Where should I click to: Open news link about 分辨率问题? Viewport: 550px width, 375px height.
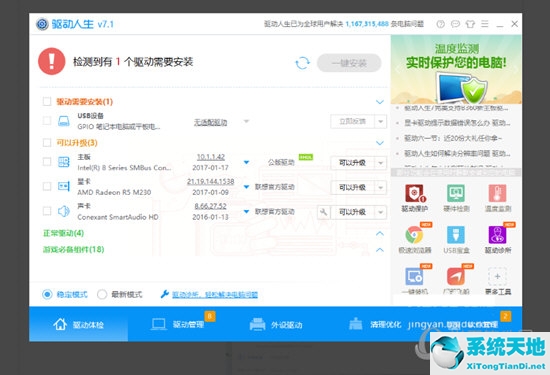(x=457, y=154)
